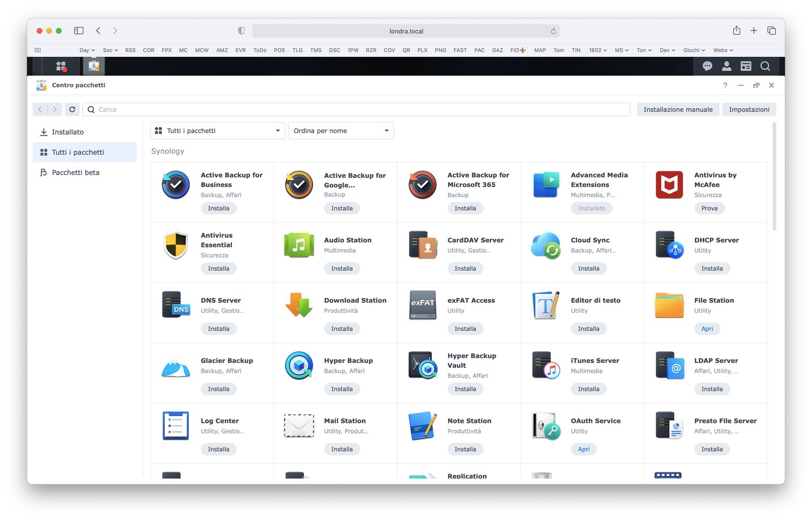Click the DSM search magnifier icon

pos(765,66)
